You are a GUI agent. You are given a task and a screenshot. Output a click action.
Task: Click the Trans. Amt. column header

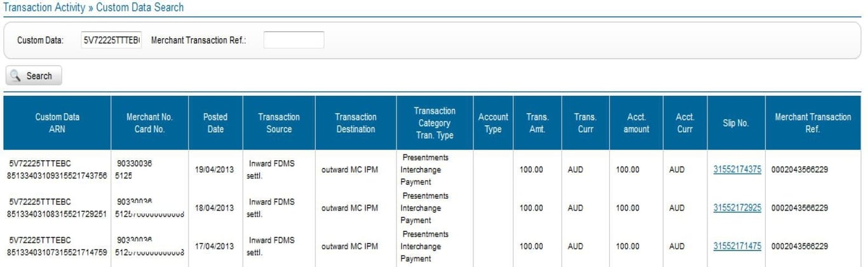pyautogui.click(x=537, y=123)
